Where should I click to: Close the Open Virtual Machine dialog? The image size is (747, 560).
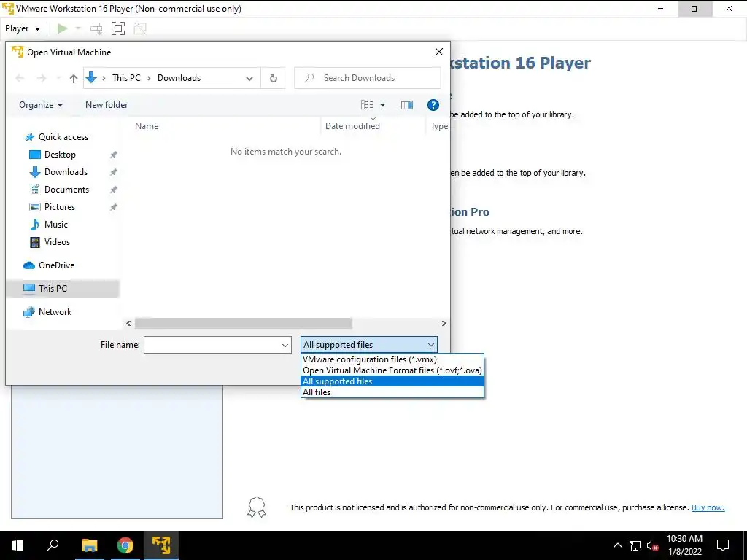point(438,52)
